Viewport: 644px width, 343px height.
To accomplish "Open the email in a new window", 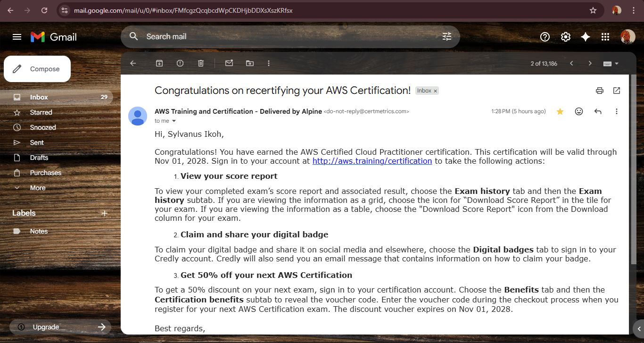I will pos(617,91).
